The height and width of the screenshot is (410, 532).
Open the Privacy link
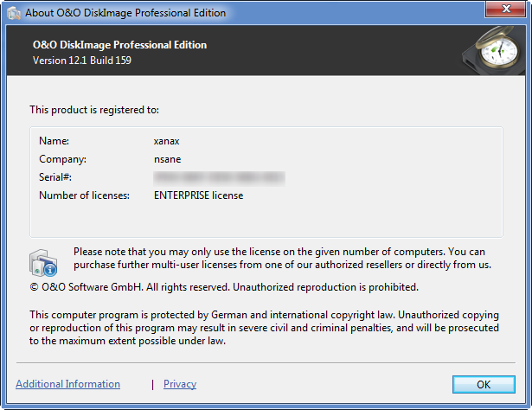coord(180,384)
